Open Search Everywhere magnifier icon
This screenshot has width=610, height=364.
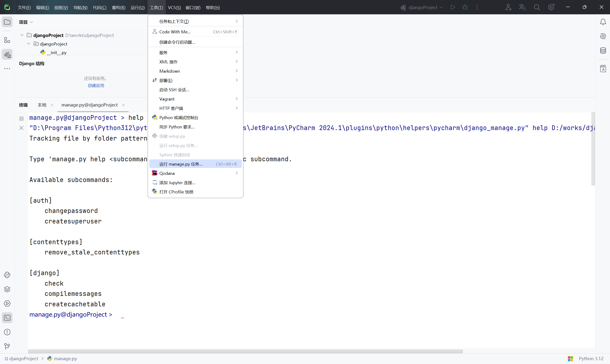pyautogui.click(x=537, y=7)
